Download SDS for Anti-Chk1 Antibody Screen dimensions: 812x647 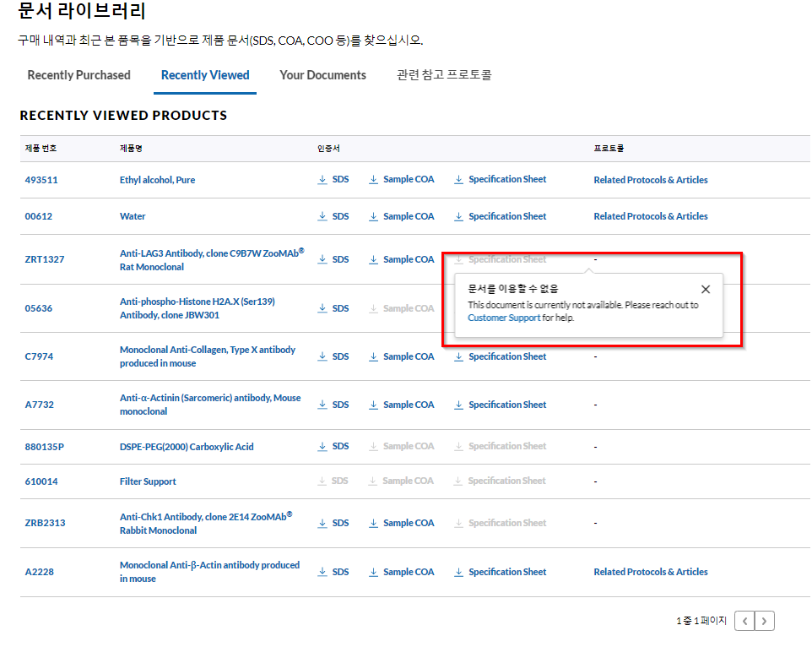[x=333, y=523]
